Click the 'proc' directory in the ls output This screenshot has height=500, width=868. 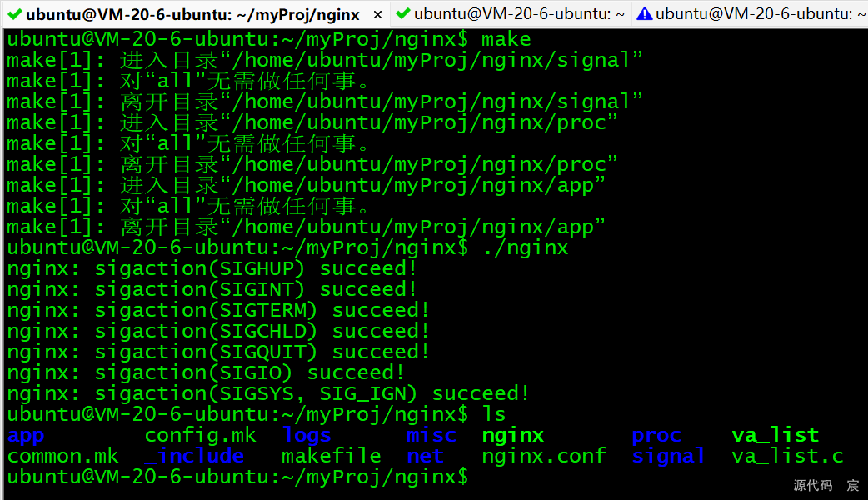[656, 436]
